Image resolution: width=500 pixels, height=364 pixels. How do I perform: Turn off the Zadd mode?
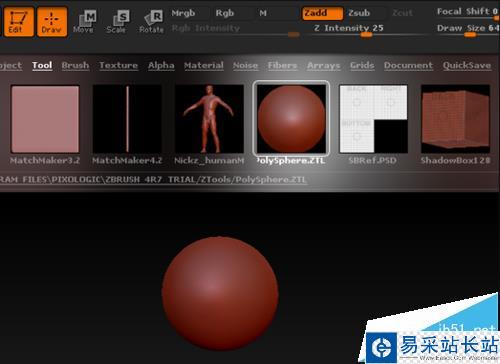pos(322,13)
